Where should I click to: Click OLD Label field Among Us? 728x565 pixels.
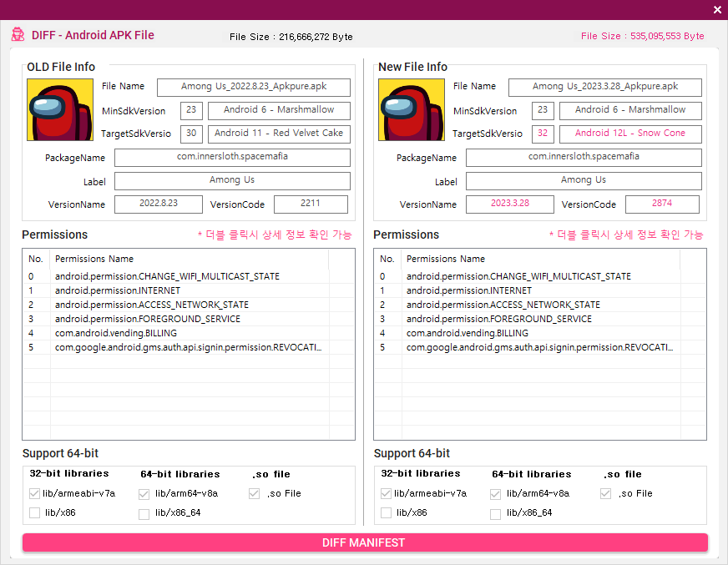click(x=232, y=180)
